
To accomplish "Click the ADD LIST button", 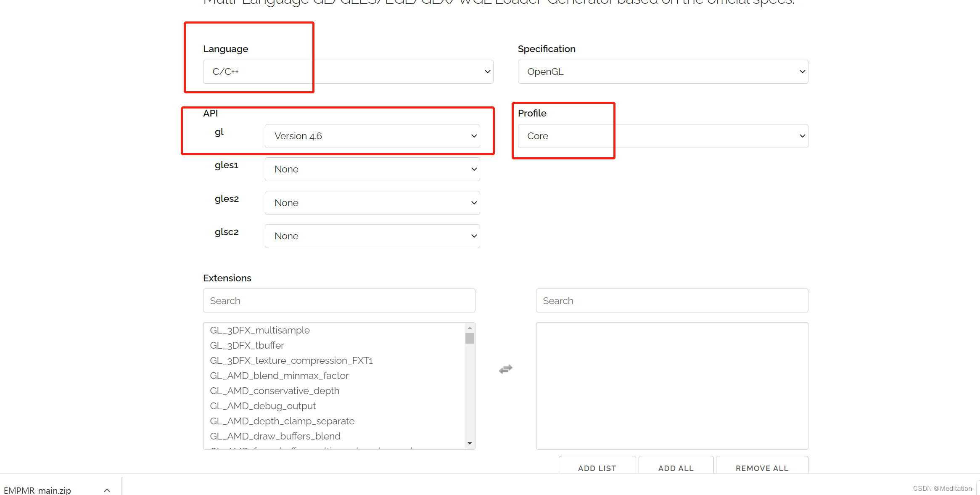I will coord(597,468).
